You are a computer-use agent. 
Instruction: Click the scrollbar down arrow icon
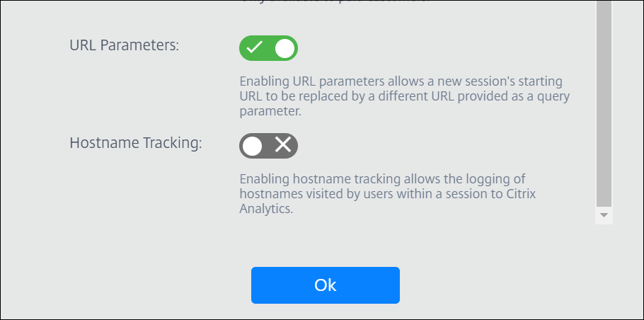(x=604, y=215)
